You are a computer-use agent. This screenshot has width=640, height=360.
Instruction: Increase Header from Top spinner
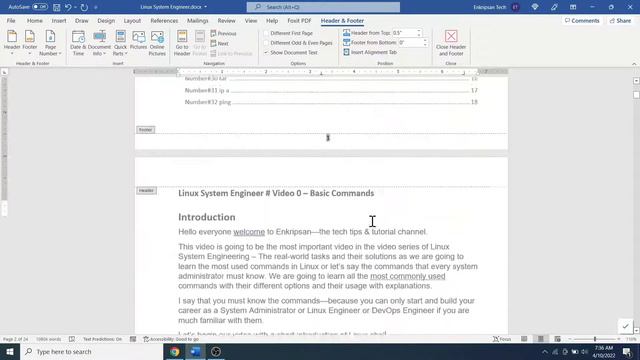tap(419, 31)
